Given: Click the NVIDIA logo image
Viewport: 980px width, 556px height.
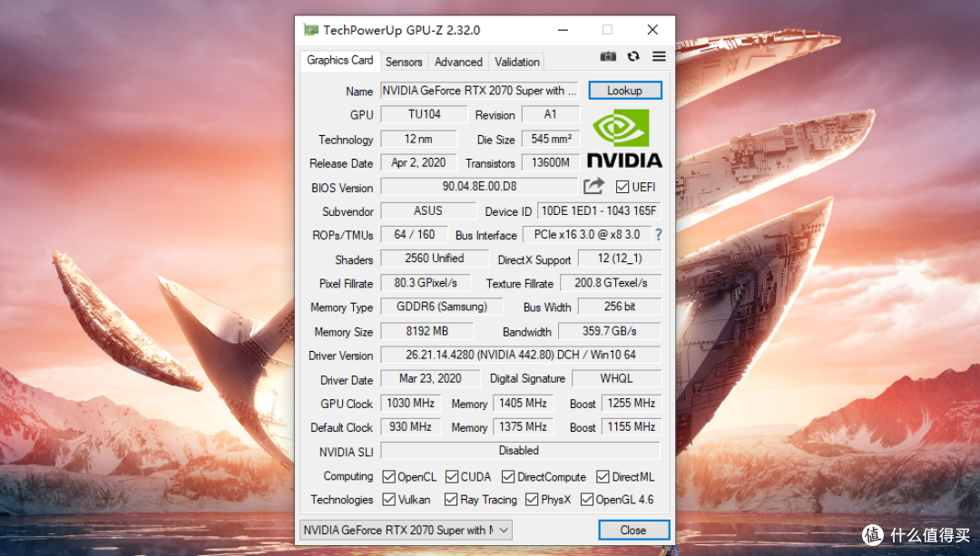Looking at the screenshot, I should click(624, 138).
